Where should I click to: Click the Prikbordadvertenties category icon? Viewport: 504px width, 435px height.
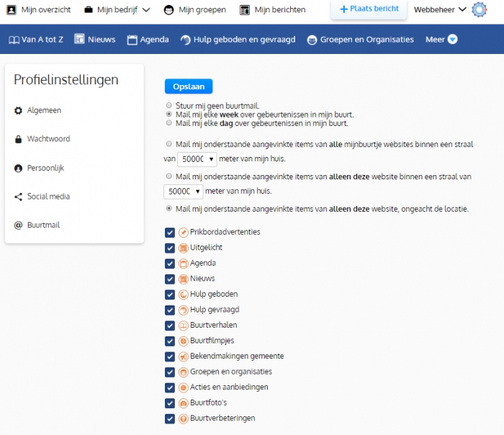pyautogui.click(x=183, y=233)
